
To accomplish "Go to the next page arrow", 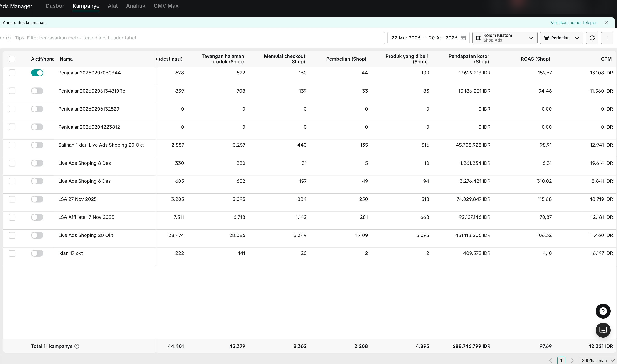I will (572, 360).
